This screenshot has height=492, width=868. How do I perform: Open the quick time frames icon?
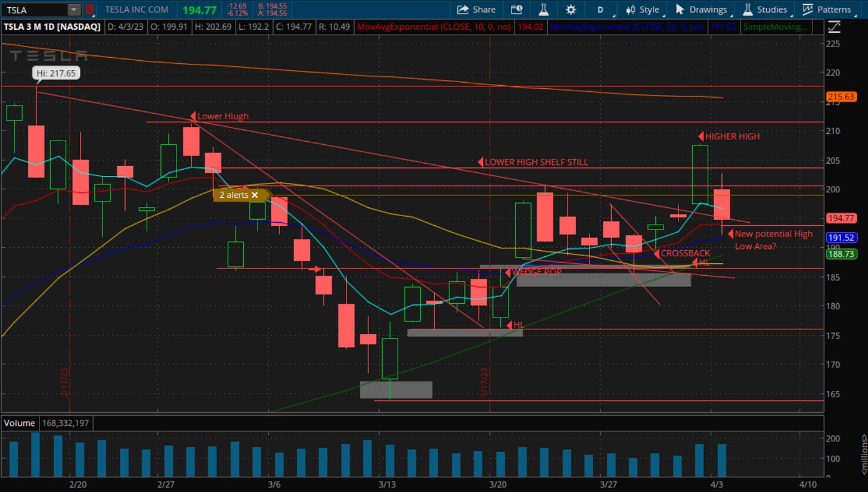pyautogui.click(x=516, y=10)
